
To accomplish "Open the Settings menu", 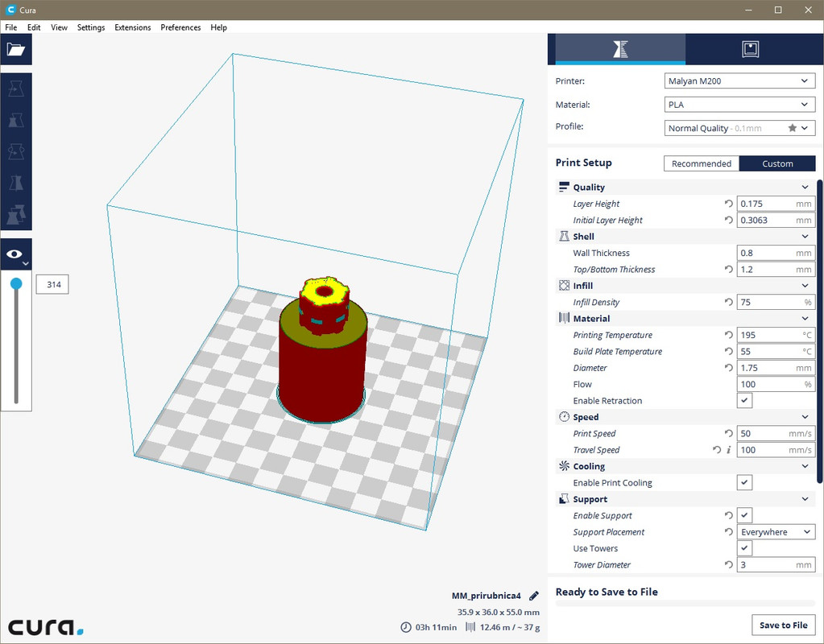I will point(91,27).
